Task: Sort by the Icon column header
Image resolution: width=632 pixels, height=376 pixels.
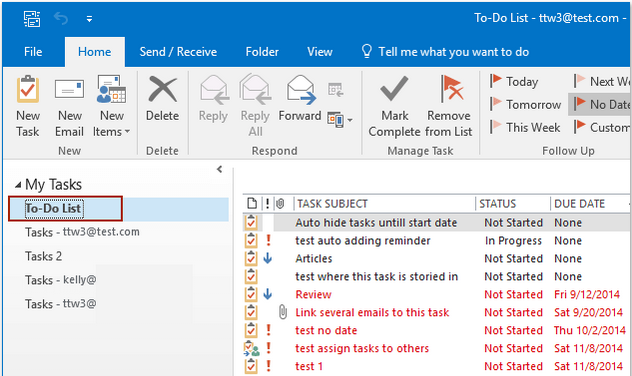Action: (252, 204)
